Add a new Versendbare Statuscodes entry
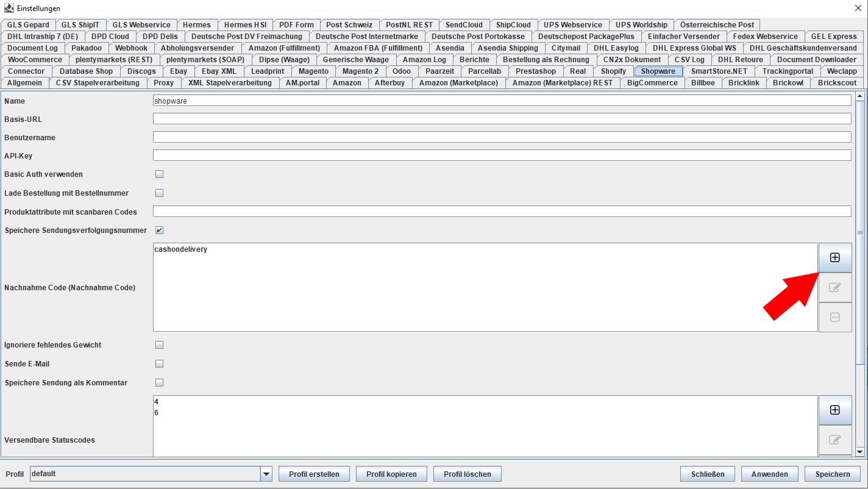Viewport: 868px width, 489px height. (835, 410)
